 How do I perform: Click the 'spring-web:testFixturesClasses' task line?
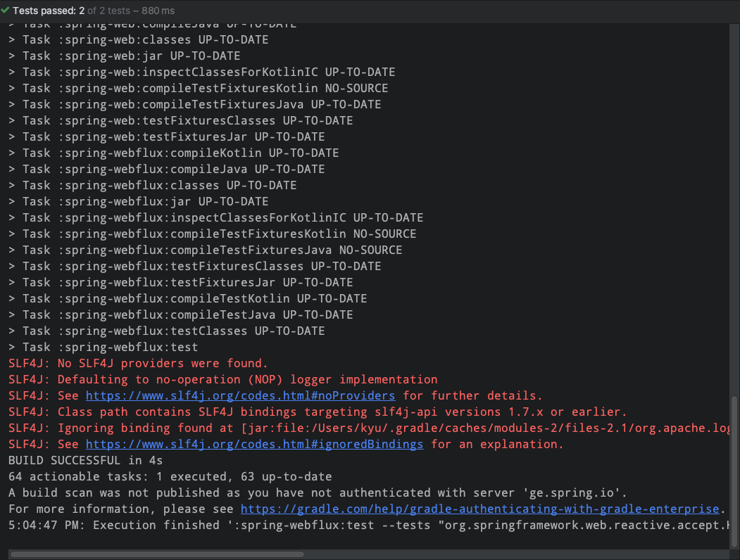click(181, 121)
